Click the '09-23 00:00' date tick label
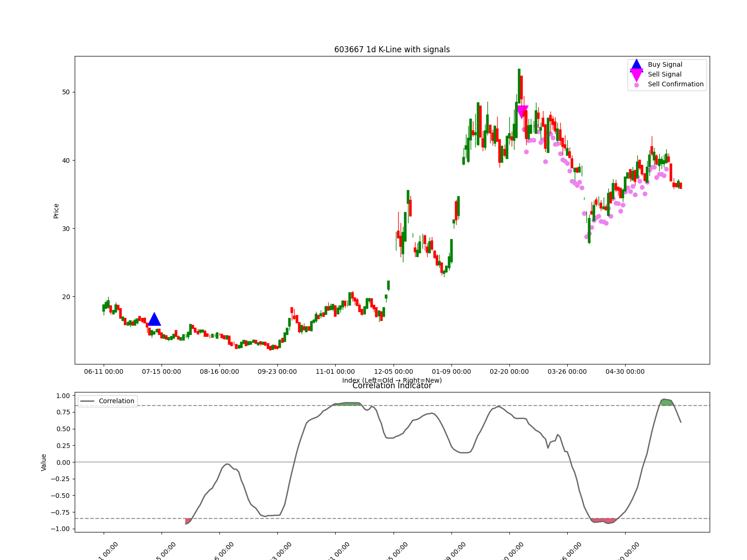The height and width of the screenshot is (560, 747). (277, 371)
